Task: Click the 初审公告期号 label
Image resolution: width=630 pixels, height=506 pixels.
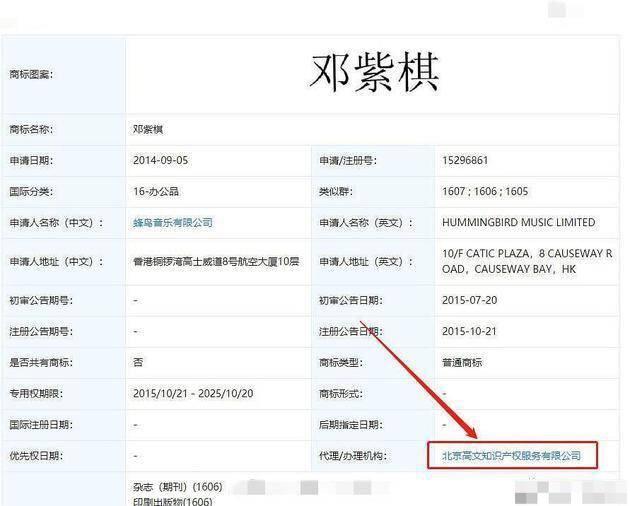Action: tap(41, 300)
